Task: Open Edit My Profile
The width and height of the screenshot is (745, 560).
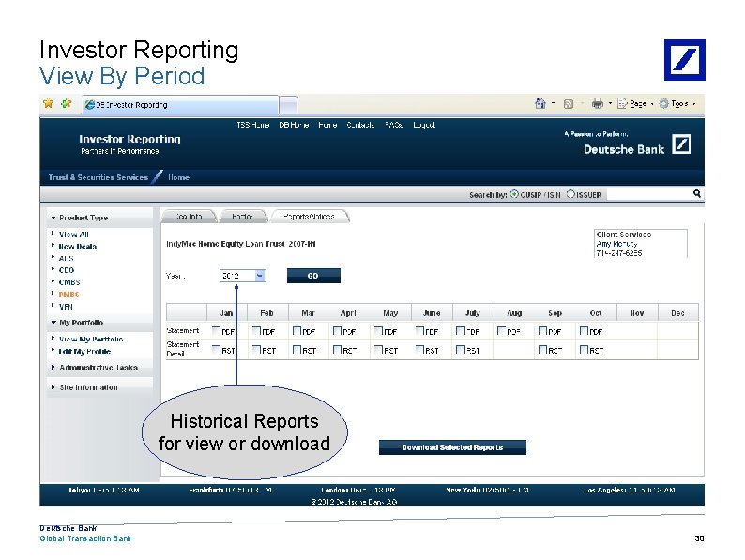Action: [84, 352]
